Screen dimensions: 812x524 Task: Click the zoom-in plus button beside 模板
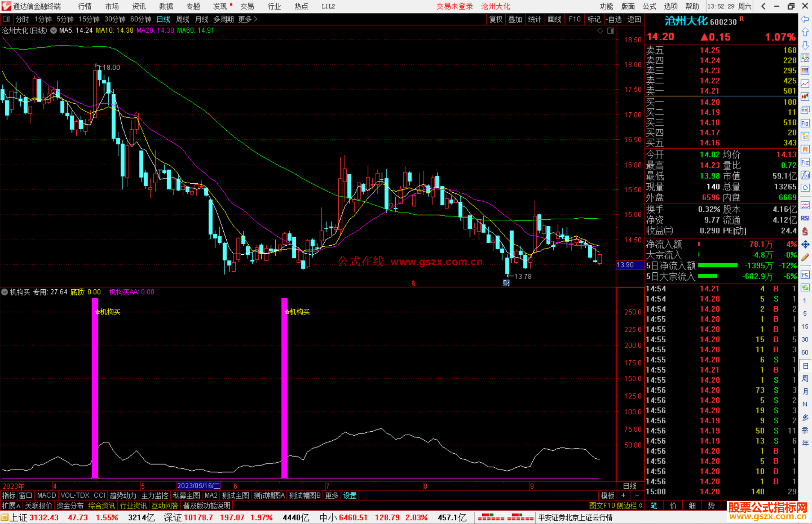pos(623,495)
